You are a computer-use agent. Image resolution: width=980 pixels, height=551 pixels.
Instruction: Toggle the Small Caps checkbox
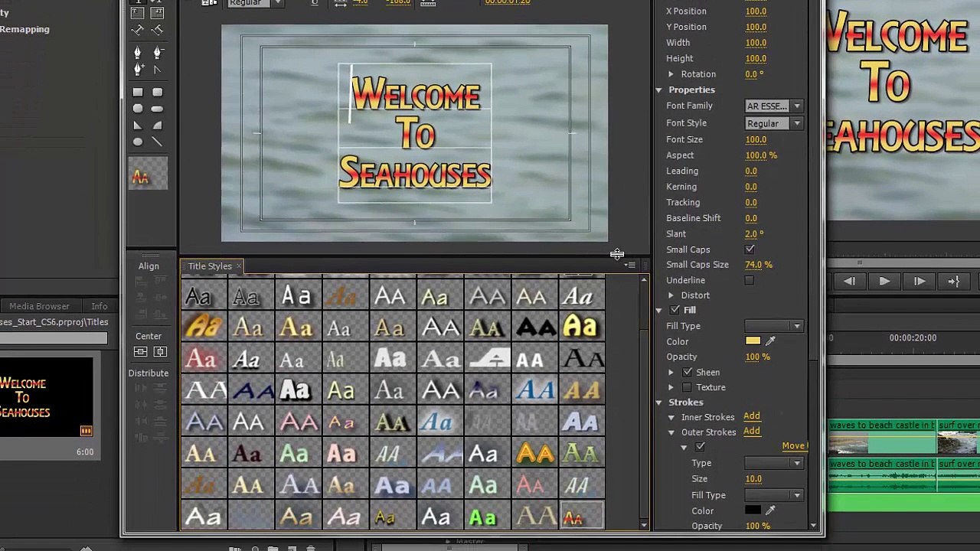coord(750,249)
